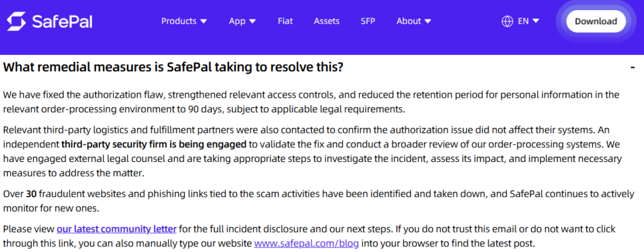Open the Products dropdown menu
644x252 pixels.
pos(184,21)
